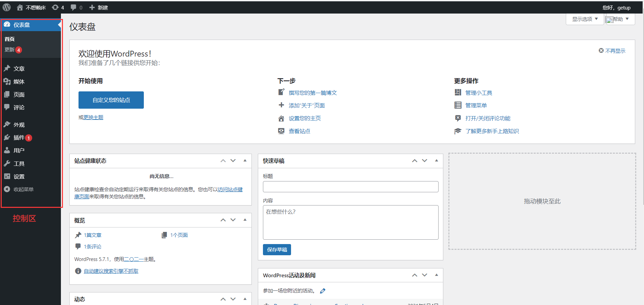Click the comment-toggle icon beside 打开/关闭评论功能
The width and height of the screenshot is (644, 305).
458,118
